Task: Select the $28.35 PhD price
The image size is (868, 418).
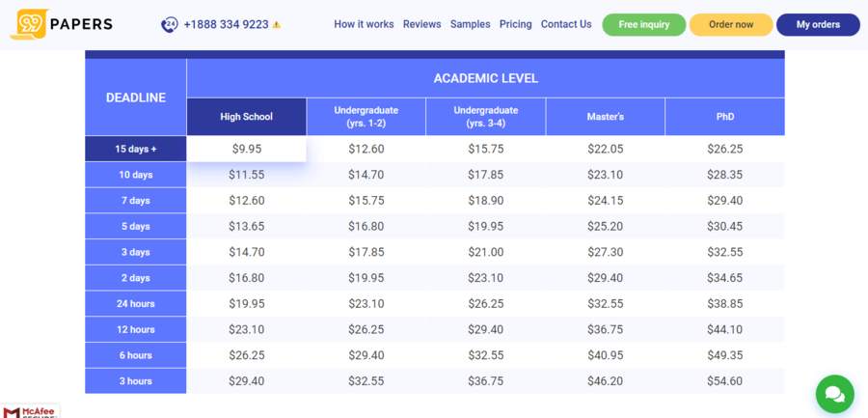Action: point(724,175)
